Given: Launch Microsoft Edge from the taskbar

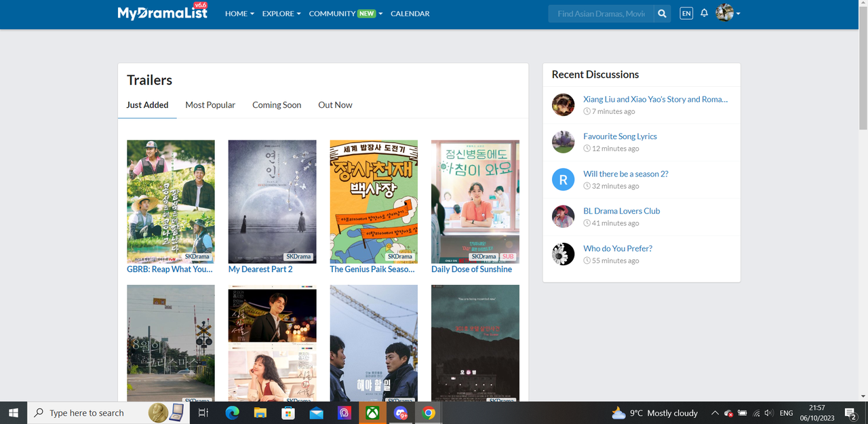Looking at the screenshot, I should coord(232,412).
